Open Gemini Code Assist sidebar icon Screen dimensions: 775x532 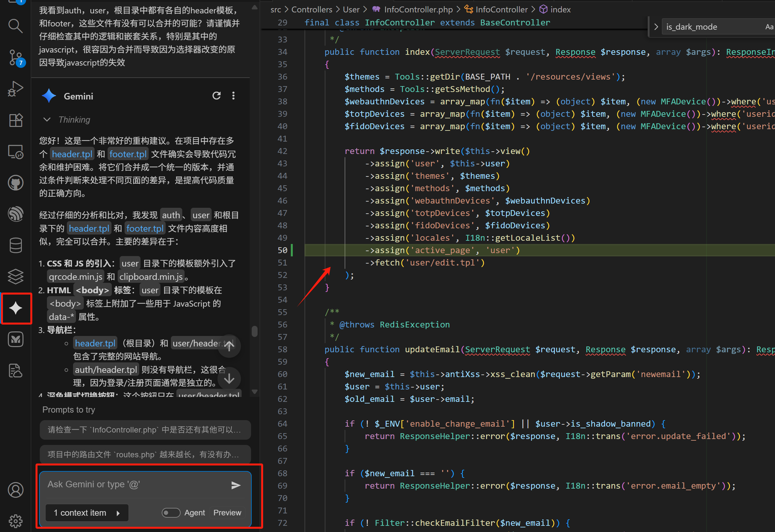[16, 308]
